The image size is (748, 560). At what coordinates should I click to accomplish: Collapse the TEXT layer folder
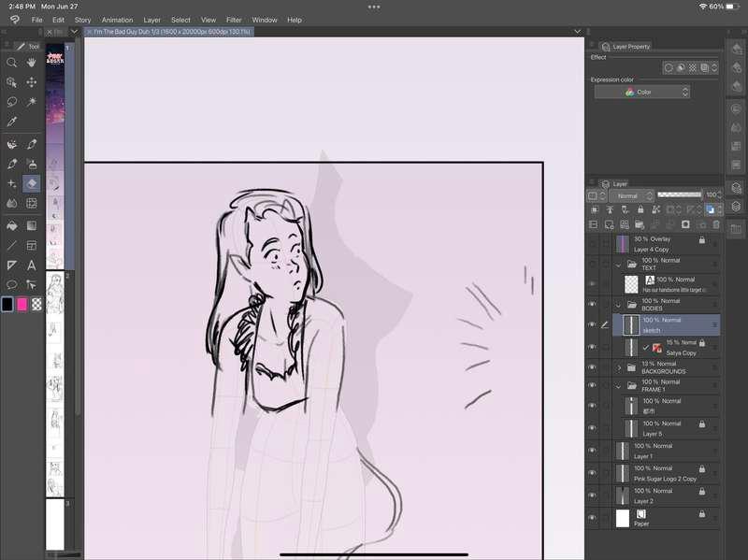click(619, 265)
